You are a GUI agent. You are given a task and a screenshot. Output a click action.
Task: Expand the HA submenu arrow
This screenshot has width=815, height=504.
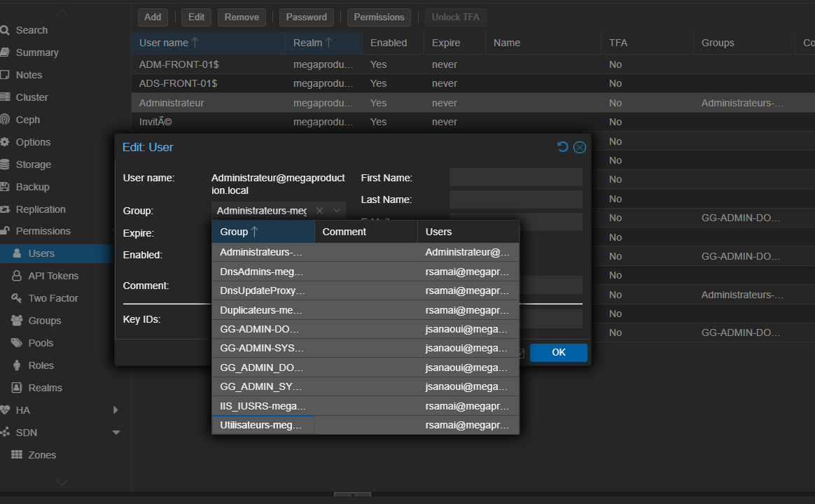(x=116, y=410)
